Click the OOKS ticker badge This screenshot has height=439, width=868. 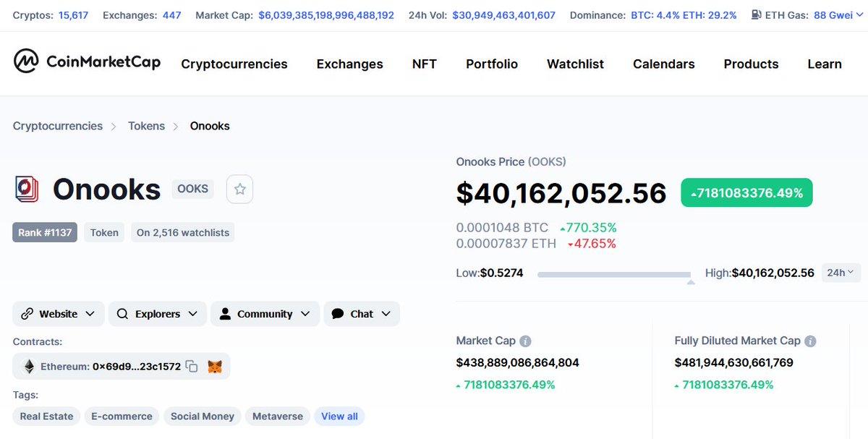tap(193, 189)
